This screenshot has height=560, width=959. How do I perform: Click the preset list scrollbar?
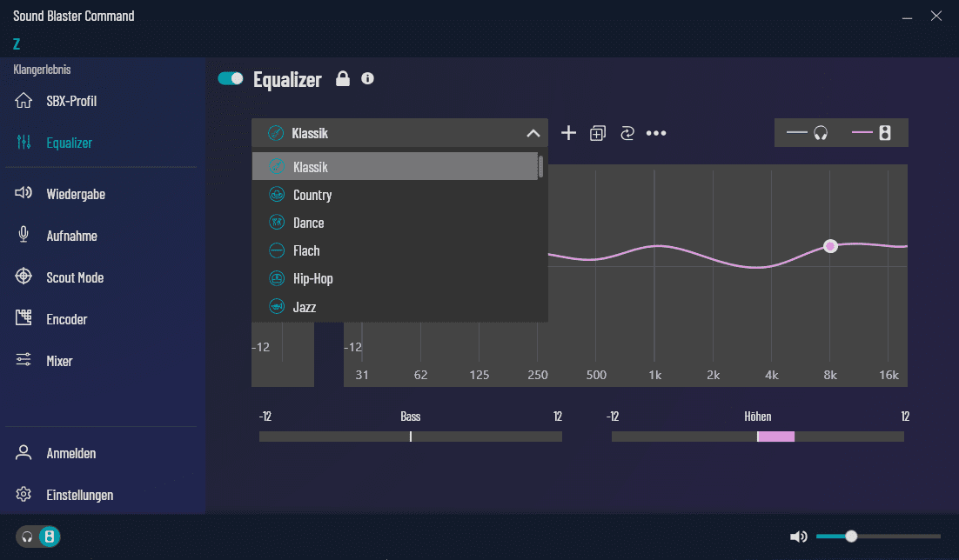pyautogui.click(x=540, y=167)
